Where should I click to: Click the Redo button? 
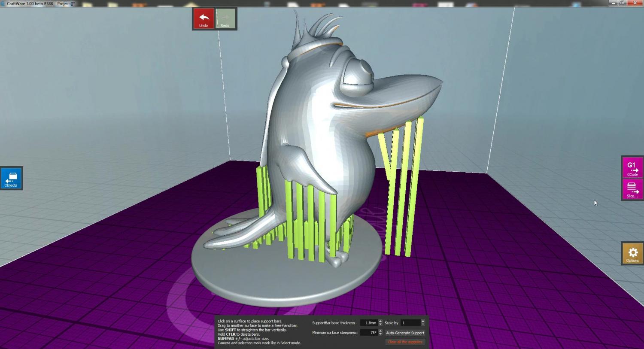(x=225, y=19)
